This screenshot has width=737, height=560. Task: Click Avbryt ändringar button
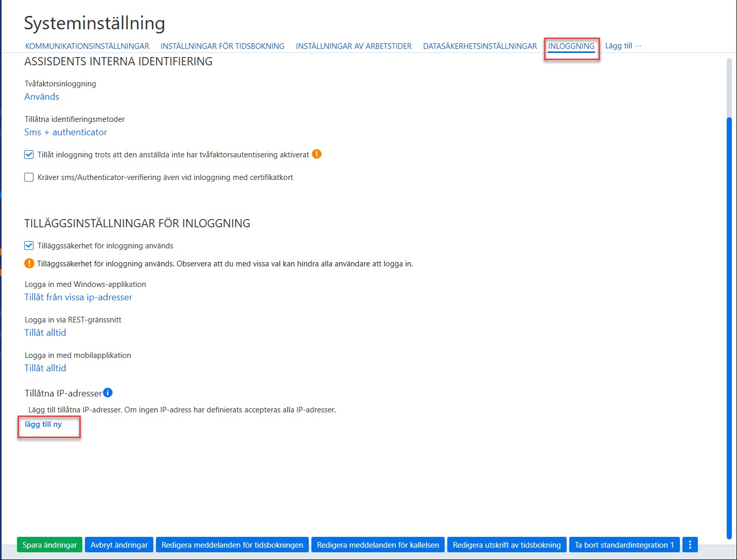119,545
